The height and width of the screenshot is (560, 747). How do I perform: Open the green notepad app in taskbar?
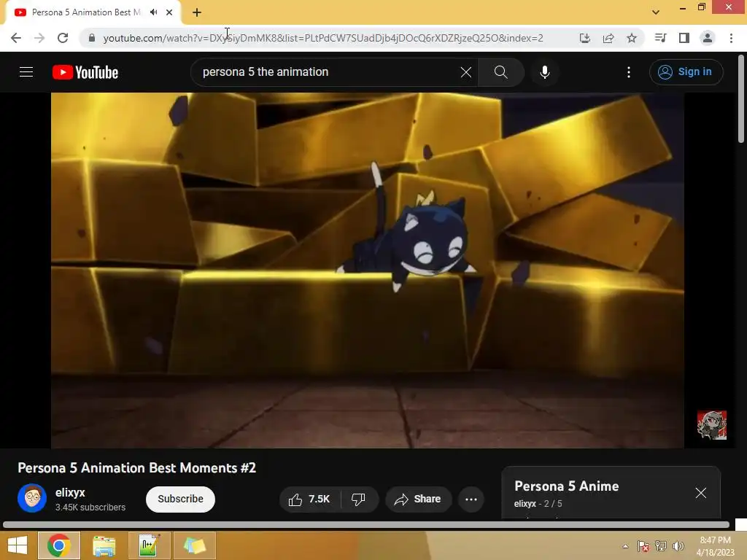[x=149, y=545]
